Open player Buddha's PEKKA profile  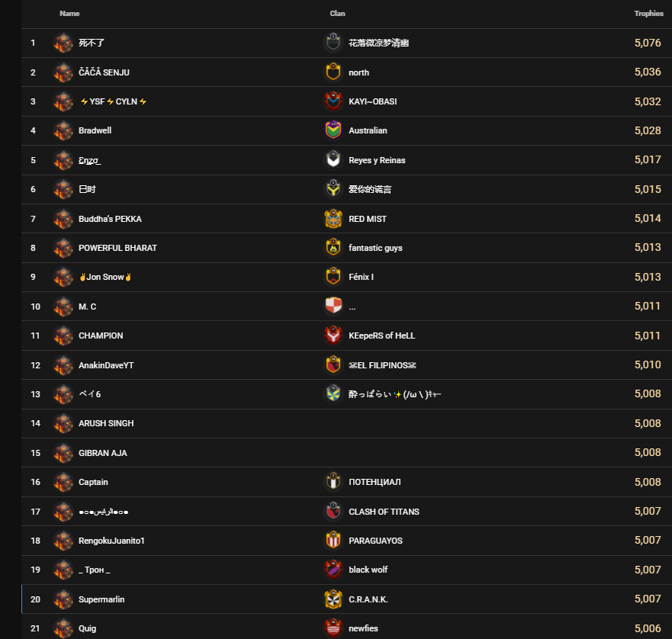110,219
